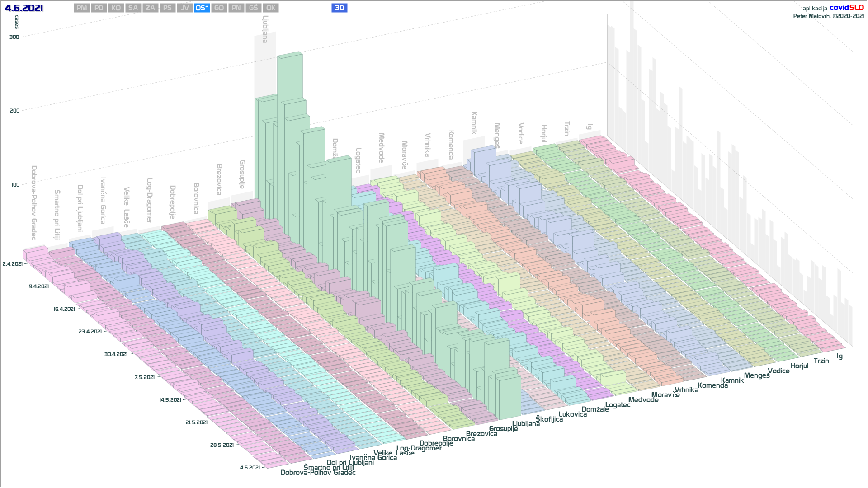
Task: Open the KO region tab
Action: coord(116,8)
